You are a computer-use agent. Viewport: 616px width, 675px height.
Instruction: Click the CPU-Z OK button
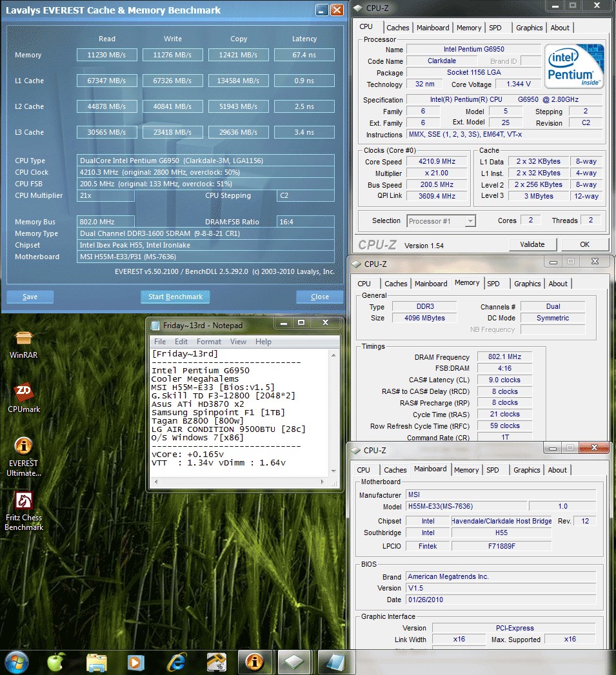pyautogui.click(x=584, y=244)
